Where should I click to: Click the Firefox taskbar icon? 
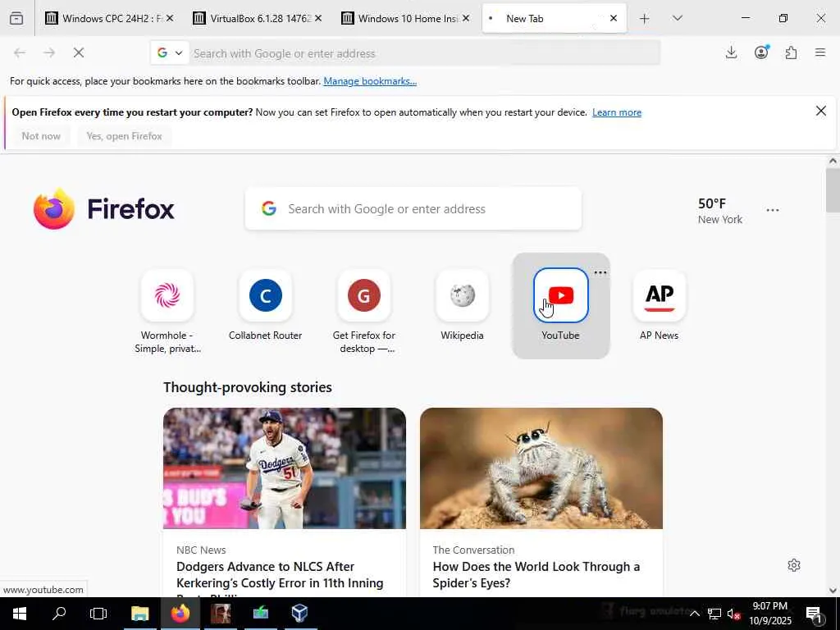[180, 613]
